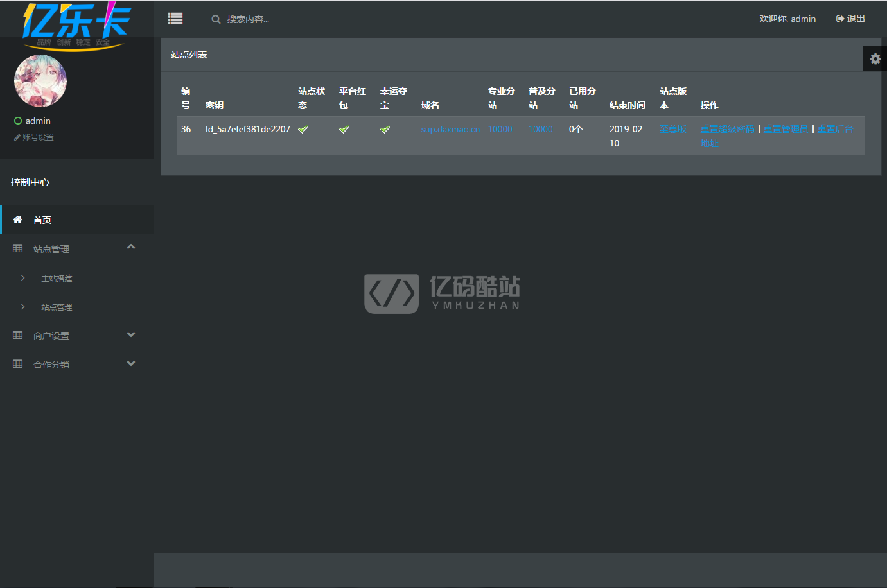Toggle the 幸运夺宝 green checkmark
Viewport: 887px width, 588px height.
coord(385,130)
